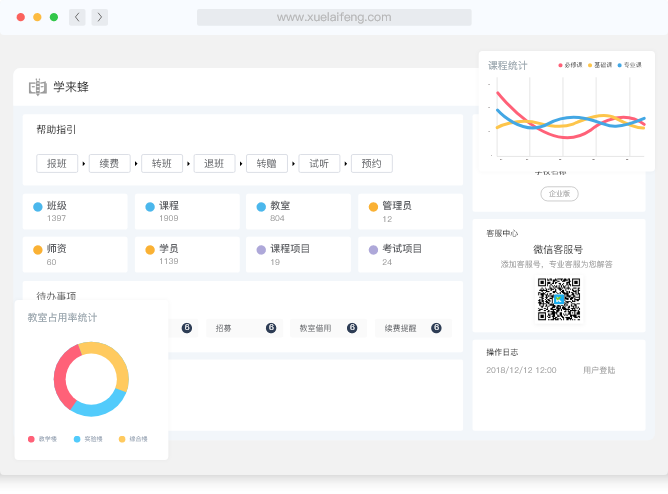Open the 师资 count of 60
This screenshot has height=494, width=668.
click(52, 262)
